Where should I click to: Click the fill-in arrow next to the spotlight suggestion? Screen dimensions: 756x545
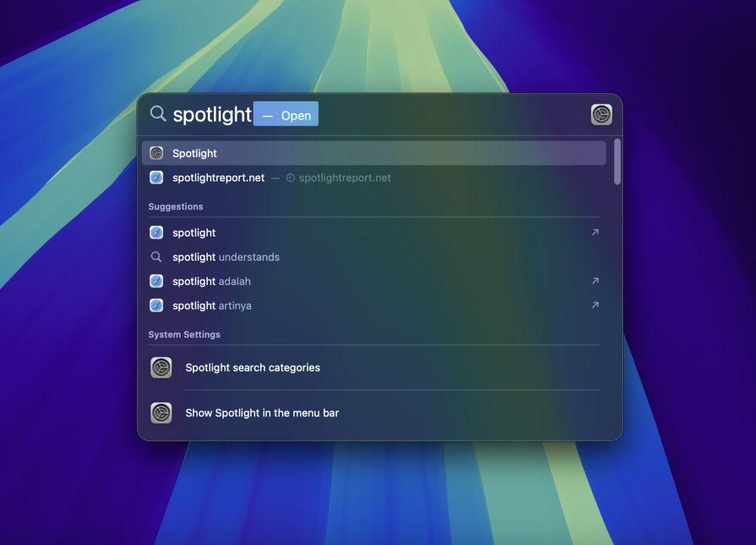595,232
